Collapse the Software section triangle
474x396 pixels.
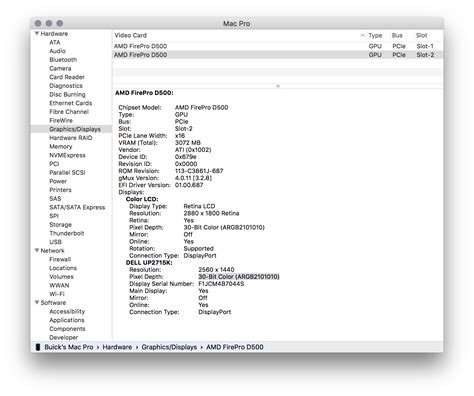pos(37,302)
